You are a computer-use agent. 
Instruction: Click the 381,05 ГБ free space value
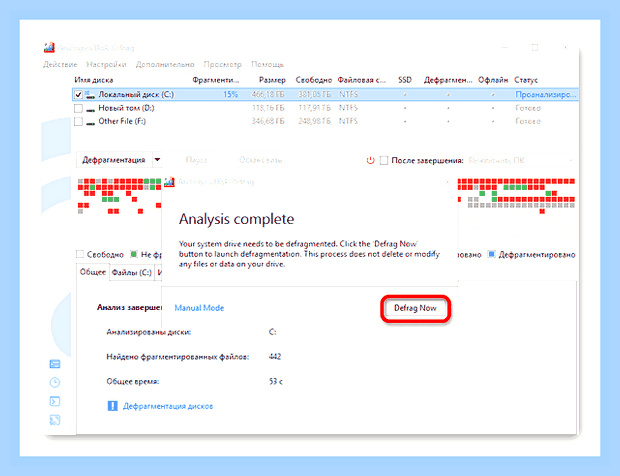(x=314, y=94)
